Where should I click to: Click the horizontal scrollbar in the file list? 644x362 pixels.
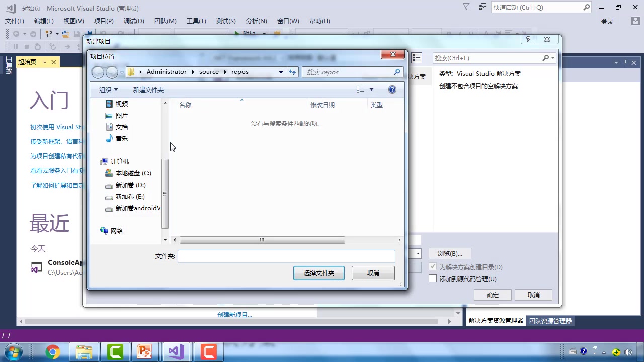point(262,240)
